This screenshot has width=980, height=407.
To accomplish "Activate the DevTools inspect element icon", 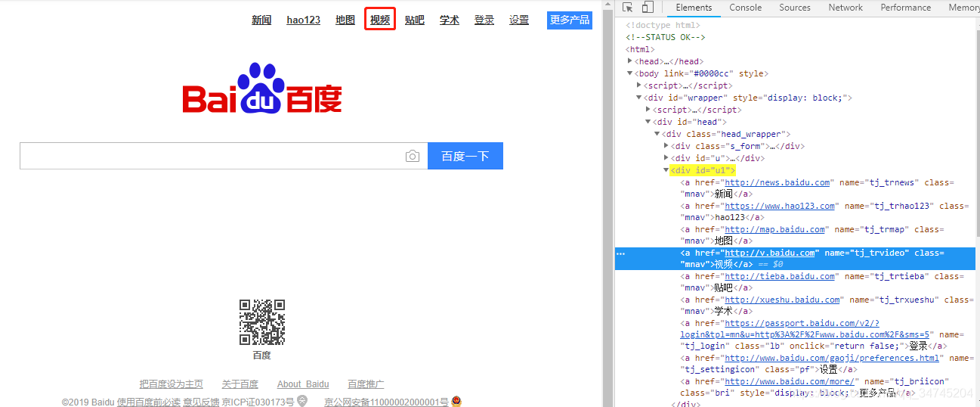I will (x=628, y=8).
